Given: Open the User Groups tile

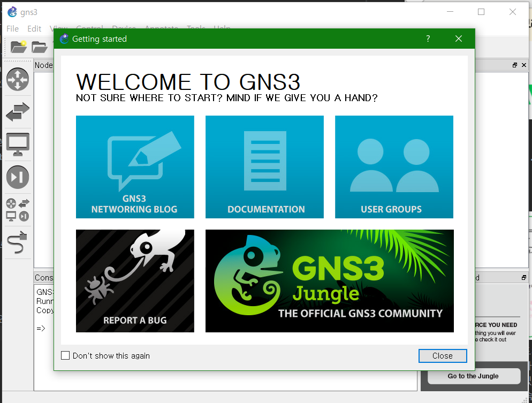Looking at the screenshot, I should pos(394,167).
